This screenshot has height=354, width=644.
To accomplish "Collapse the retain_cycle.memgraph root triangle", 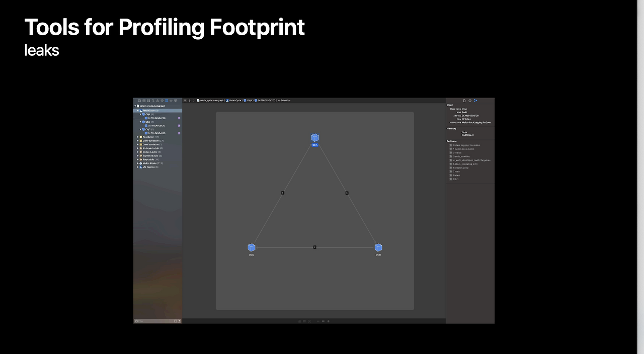I will pyautogui.click(x=135, y=106).
